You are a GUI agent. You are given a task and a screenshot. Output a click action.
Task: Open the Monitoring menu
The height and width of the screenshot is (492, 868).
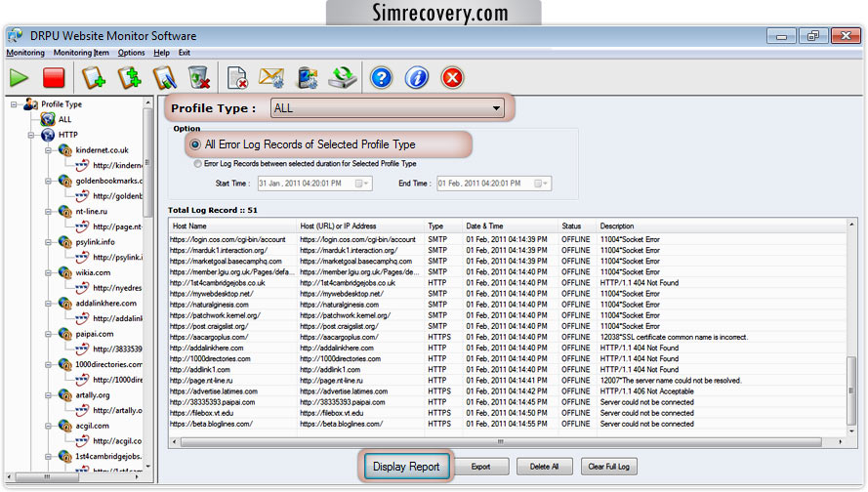click(25, 53)
